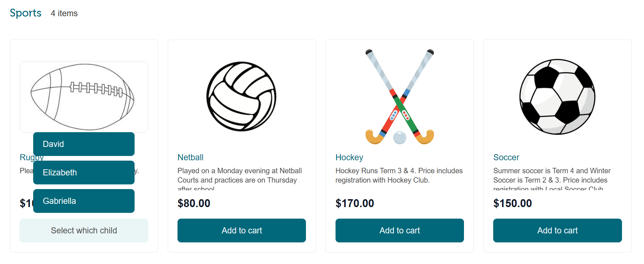Click the soccer ball image
The height and width of the screenshot is (264, 644).
click(557, 97)
